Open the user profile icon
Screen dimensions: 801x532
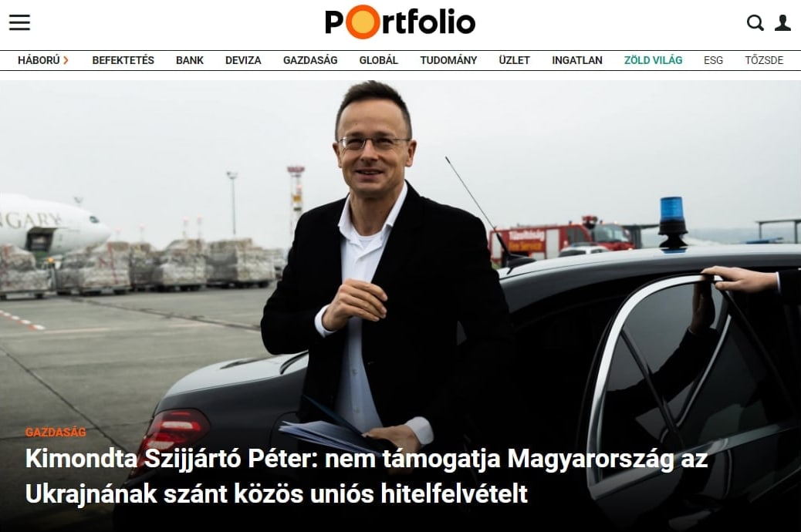782,22
